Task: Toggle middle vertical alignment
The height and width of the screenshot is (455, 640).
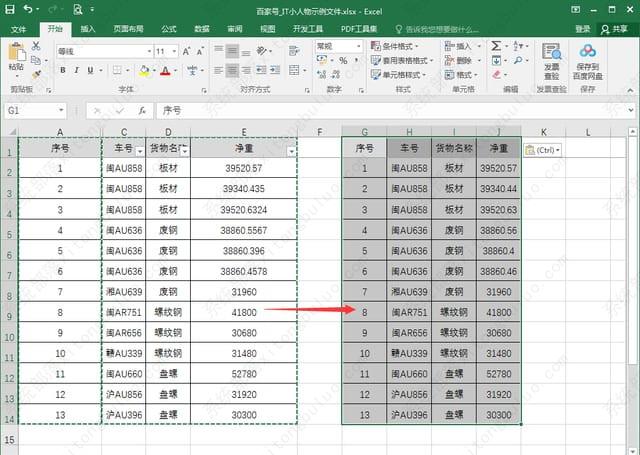Action: pyautogui.click(x=232, y=51)
